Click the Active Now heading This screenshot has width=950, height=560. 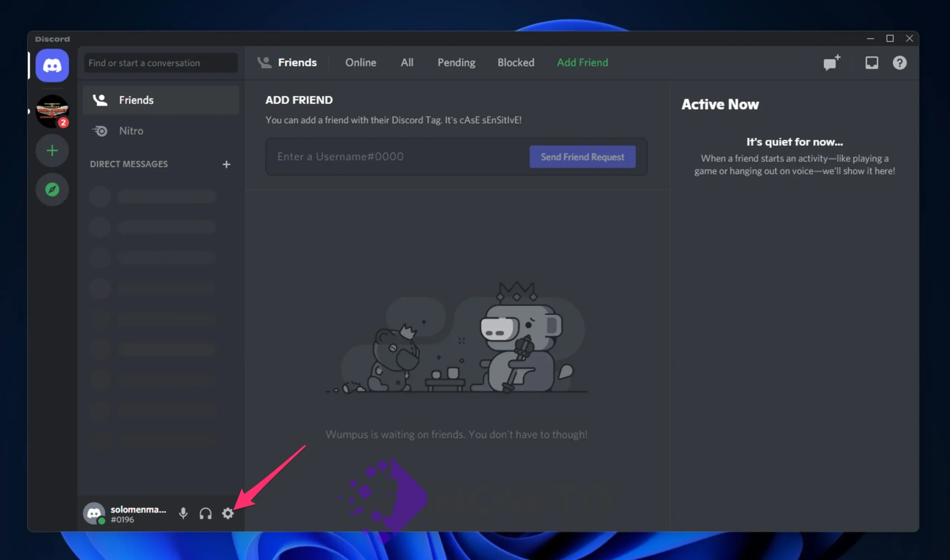point(720,104)
